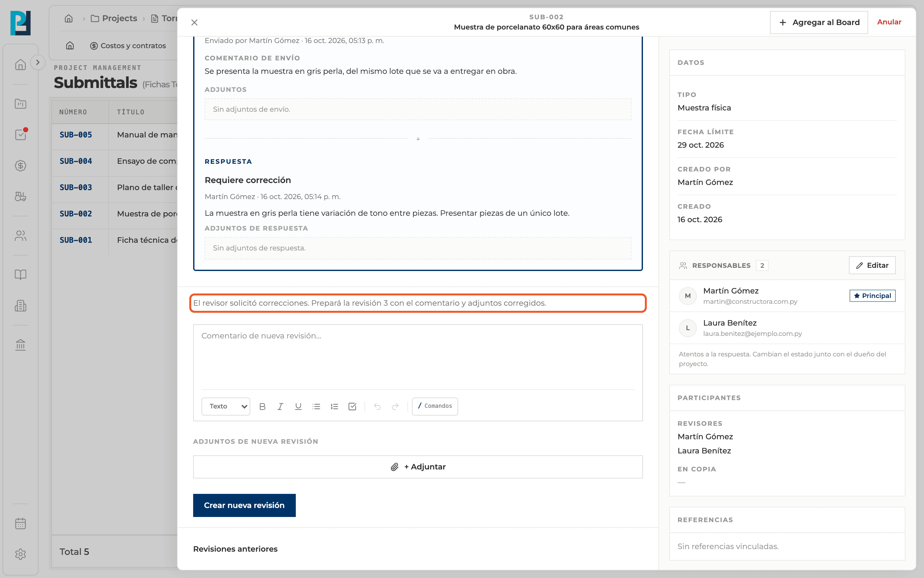Open SUB-001 in submittals list
This screenshot has height=578, width=924.
point(115,240)
